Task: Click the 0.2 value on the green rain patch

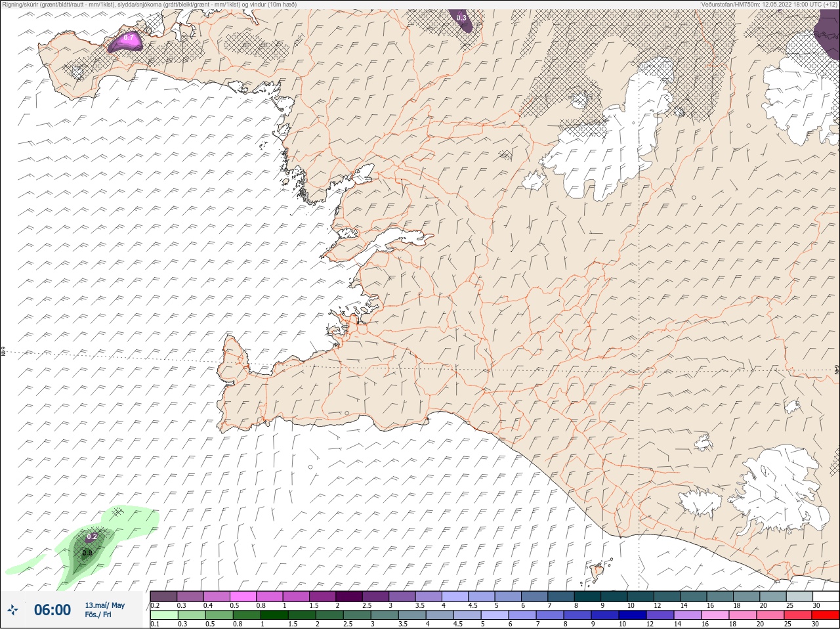Action: pos(92,536)
